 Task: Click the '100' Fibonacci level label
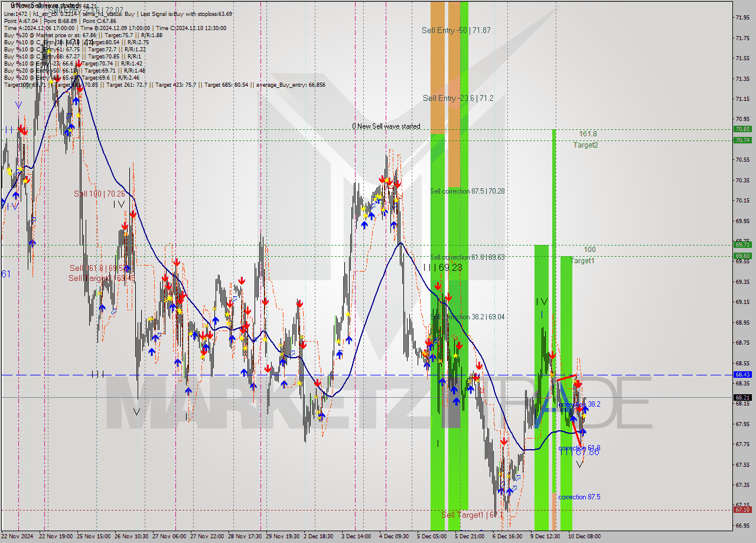tap(589, 250)
